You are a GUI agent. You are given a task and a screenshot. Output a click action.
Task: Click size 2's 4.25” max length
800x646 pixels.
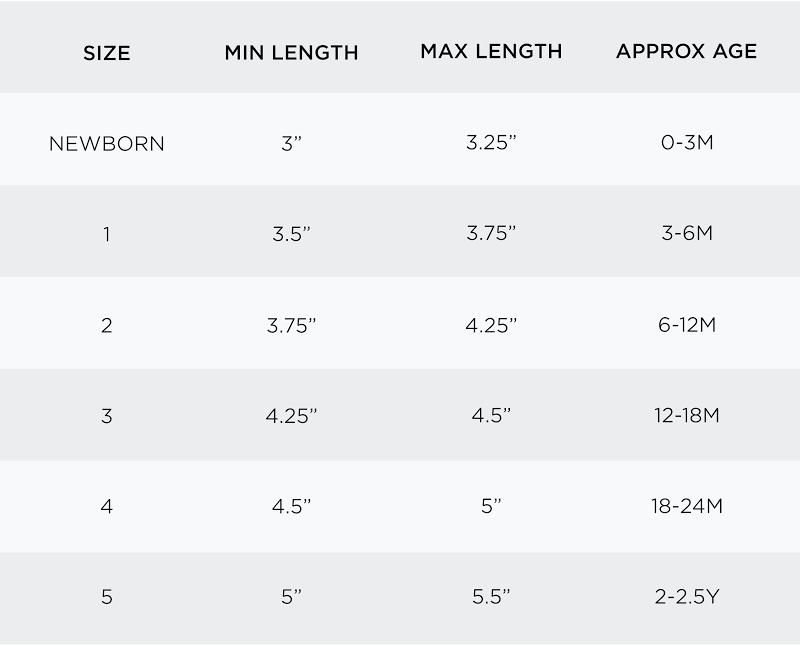coord(491,324)
